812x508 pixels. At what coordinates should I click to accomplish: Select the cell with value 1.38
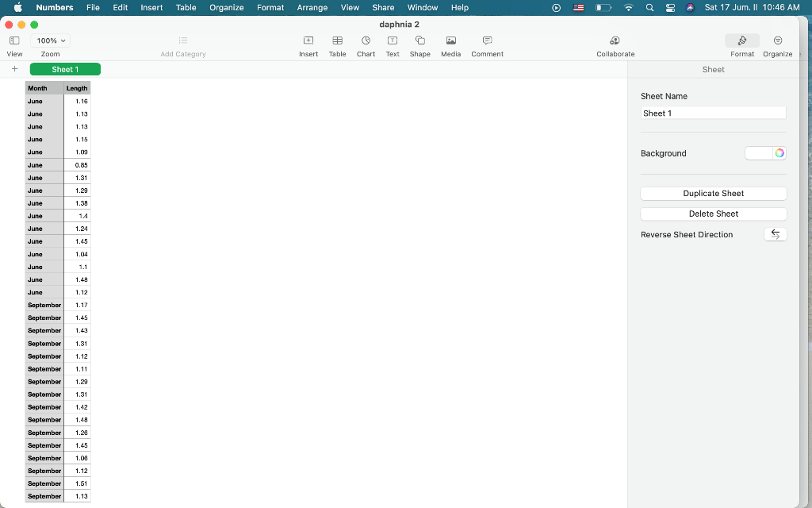(x=77, y=203)
